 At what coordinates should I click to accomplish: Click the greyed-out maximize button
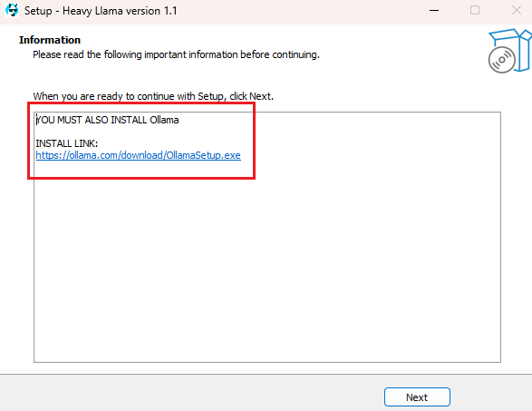click(x=475, y=10)
